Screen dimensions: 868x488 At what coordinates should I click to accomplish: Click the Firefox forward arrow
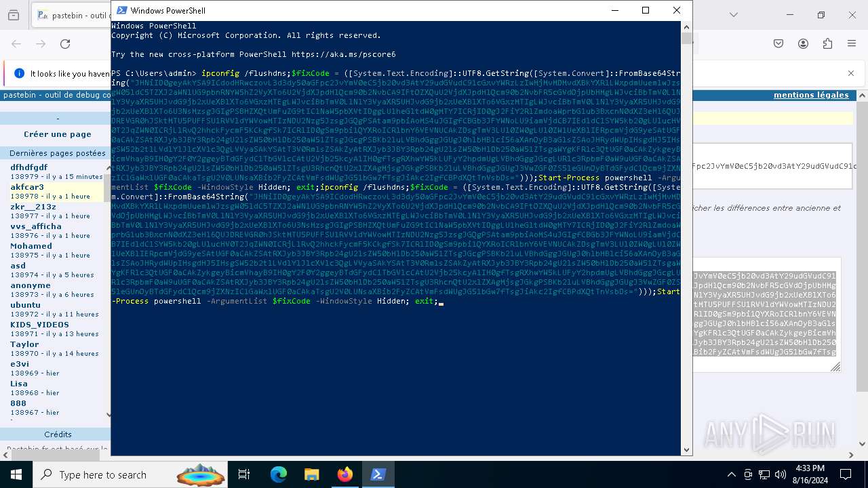[x=41, y=44]
